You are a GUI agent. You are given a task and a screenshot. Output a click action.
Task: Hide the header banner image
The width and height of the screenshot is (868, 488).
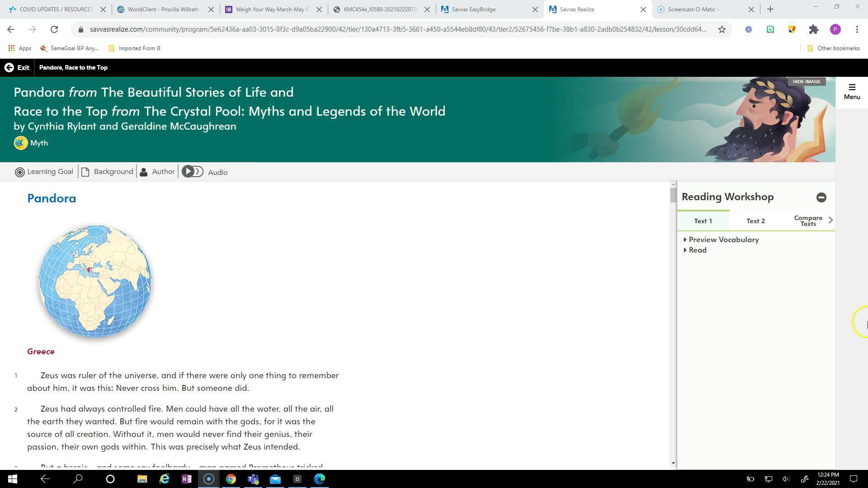pyautogui.click(x=806, y=82)
